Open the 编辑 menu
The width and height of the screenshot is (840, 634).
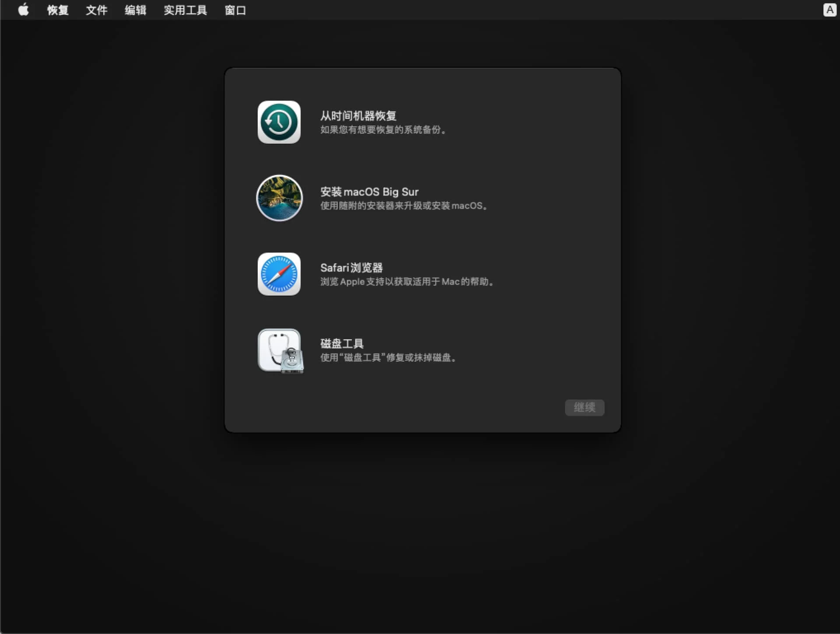click(x=135, y=10)
